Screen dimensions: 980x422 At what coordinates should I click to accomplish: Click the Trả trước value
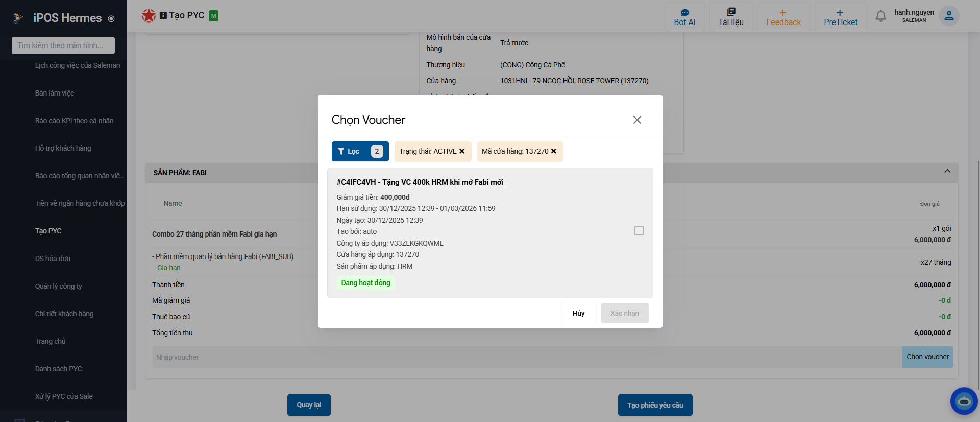(514, 43)
